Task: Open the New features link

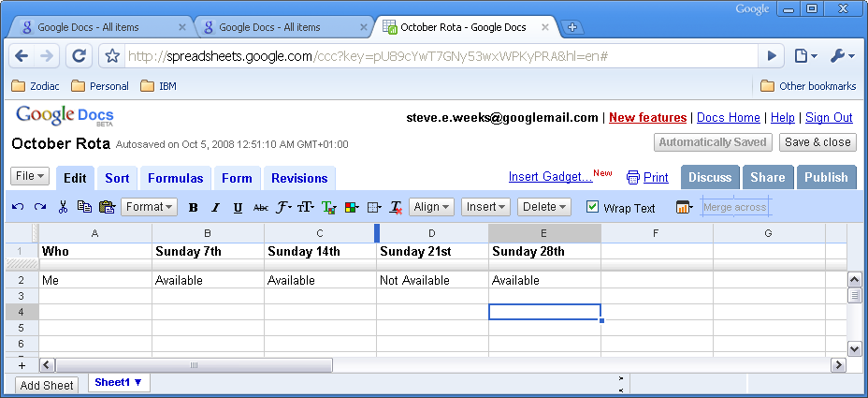Action: [x=647, y=117]
